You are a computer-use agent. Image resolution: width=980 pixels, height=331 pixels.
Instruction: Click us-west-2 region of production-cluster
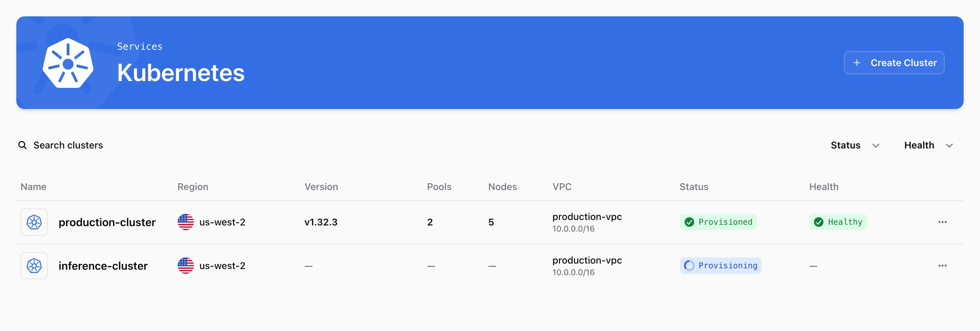click(x=222, y=222)
